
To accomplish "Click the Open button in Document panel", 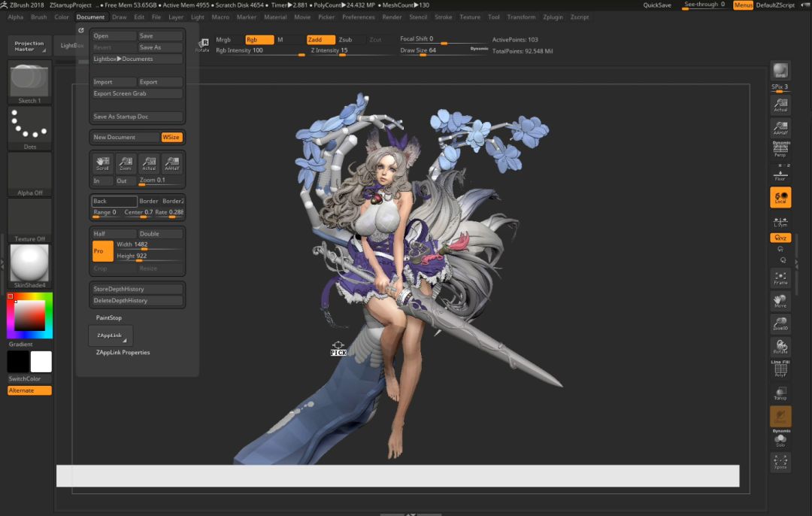I will point(114,36).
